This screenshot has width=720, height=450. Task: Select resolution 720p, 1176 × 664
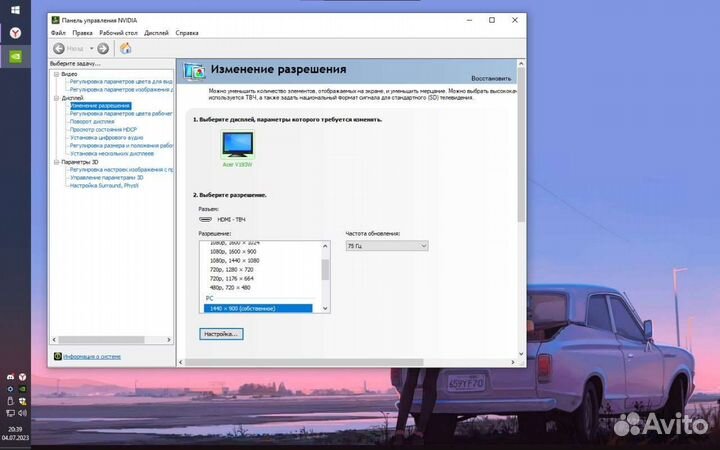tap(231, 279)
